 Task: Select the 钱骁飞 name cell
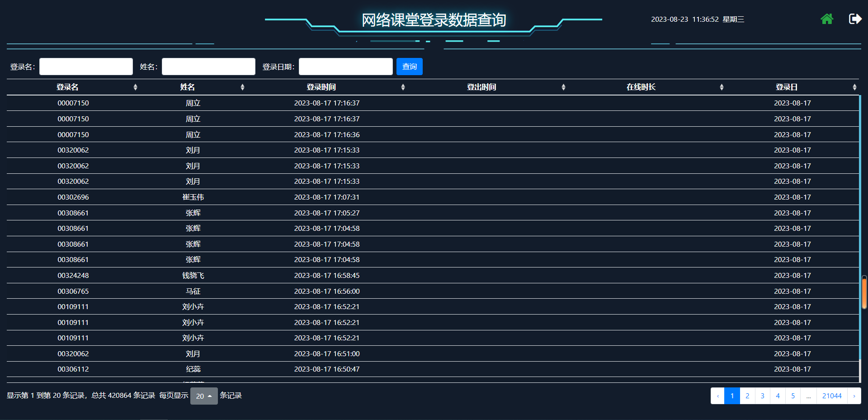click(x=193, y=276)
